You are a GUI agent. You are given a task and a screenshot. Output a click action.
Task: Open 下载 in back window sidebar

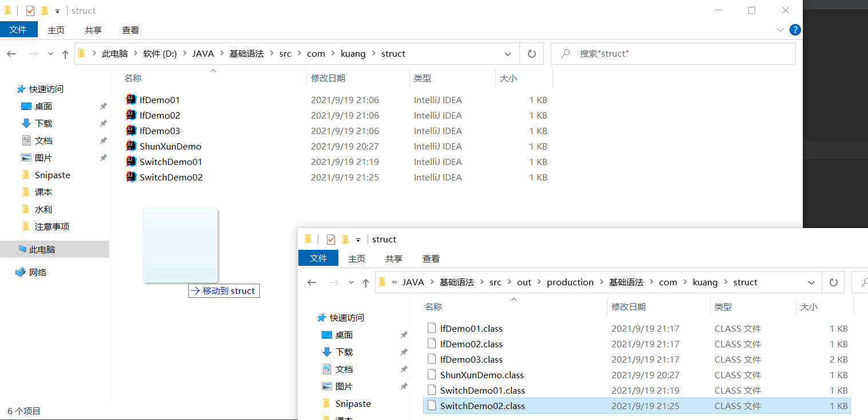(37, 124)
